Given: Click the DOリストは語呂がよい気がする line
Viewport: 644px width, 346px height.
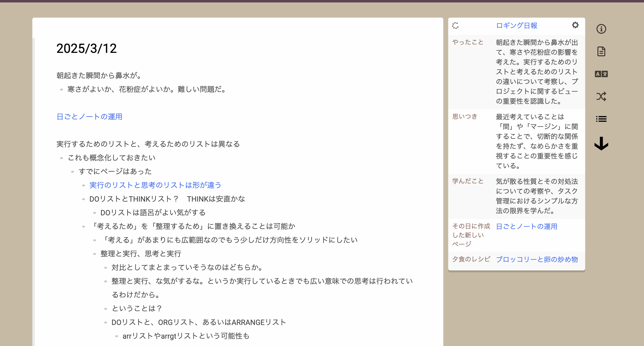Looking at the screenshot, I should pos(153,212).
